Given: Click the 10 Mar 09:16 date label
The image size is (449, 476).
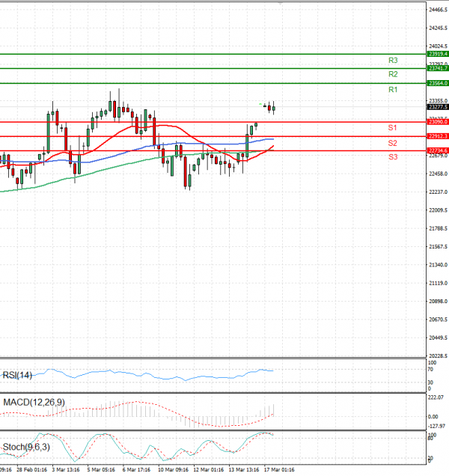Looking at the screenshot, I should 173,469.
